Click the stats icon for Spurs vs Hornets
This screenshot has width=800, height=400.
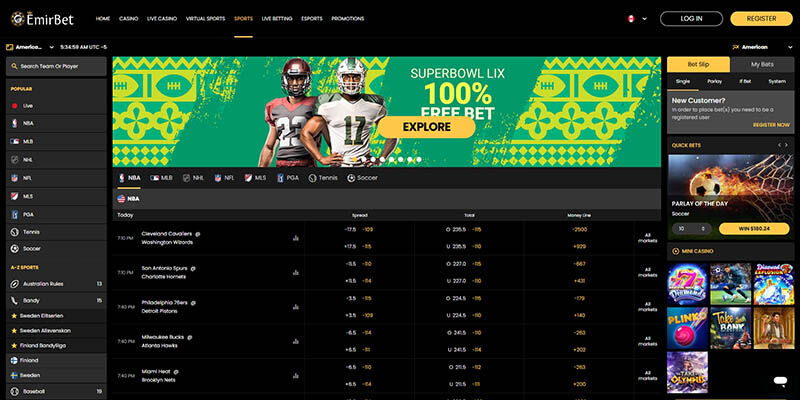296,273
